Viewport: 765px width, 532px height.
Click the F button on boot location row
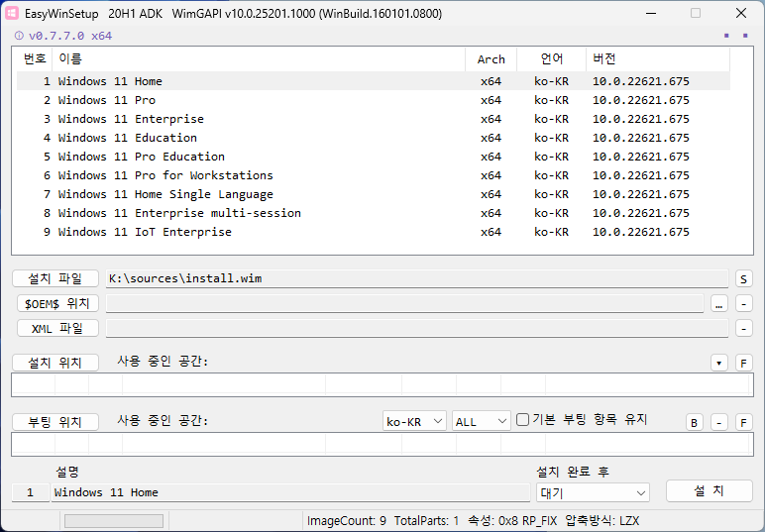(x=743, y=423)
